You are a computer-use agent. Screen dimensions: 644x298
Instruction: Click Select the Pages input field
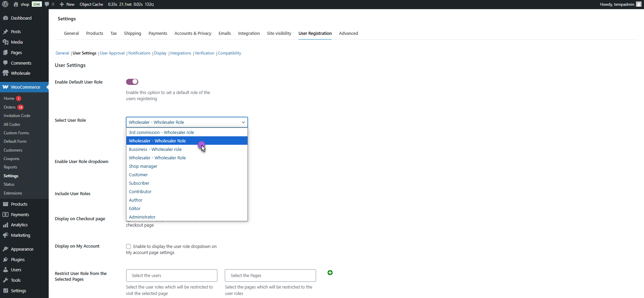pos(270,276)
